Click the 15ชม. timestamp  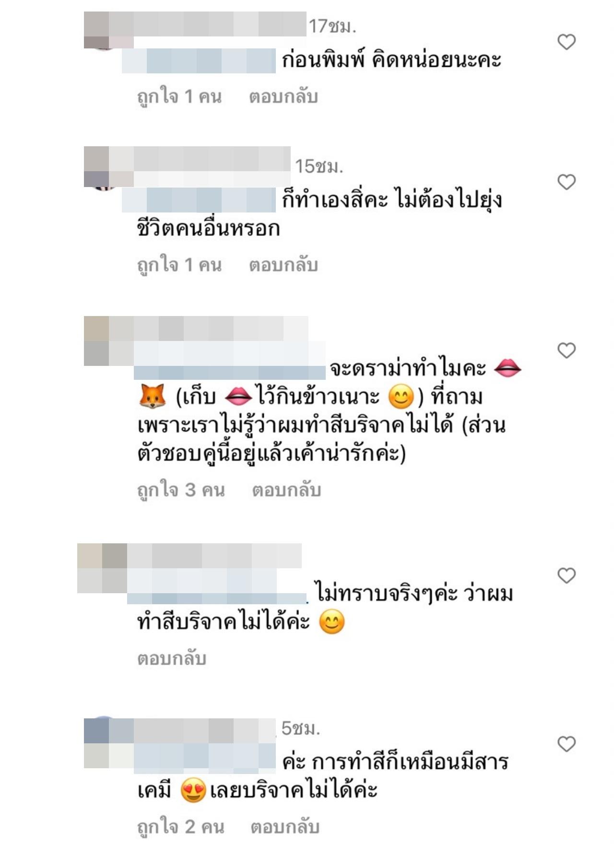[x=319, y=166]
